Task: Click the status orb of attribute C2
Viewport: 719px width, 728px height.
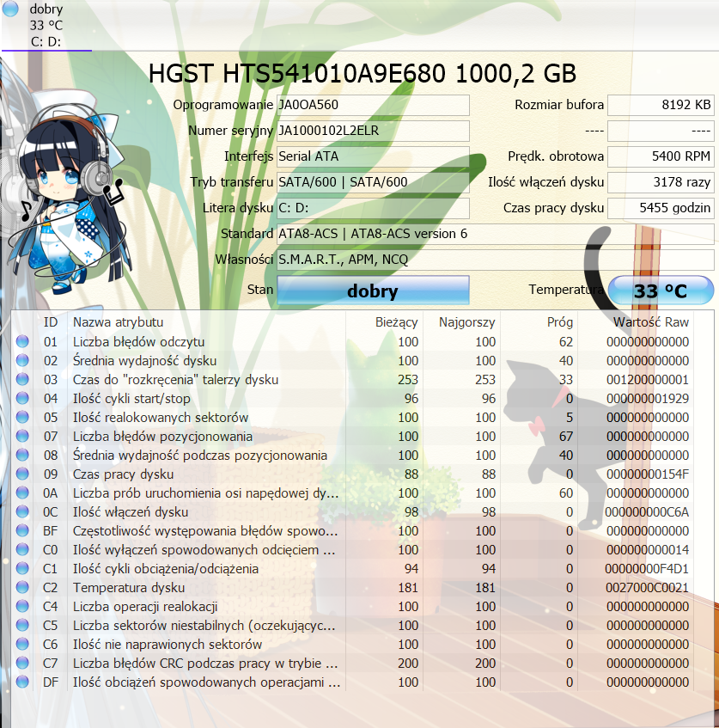Action: point(22,588)
